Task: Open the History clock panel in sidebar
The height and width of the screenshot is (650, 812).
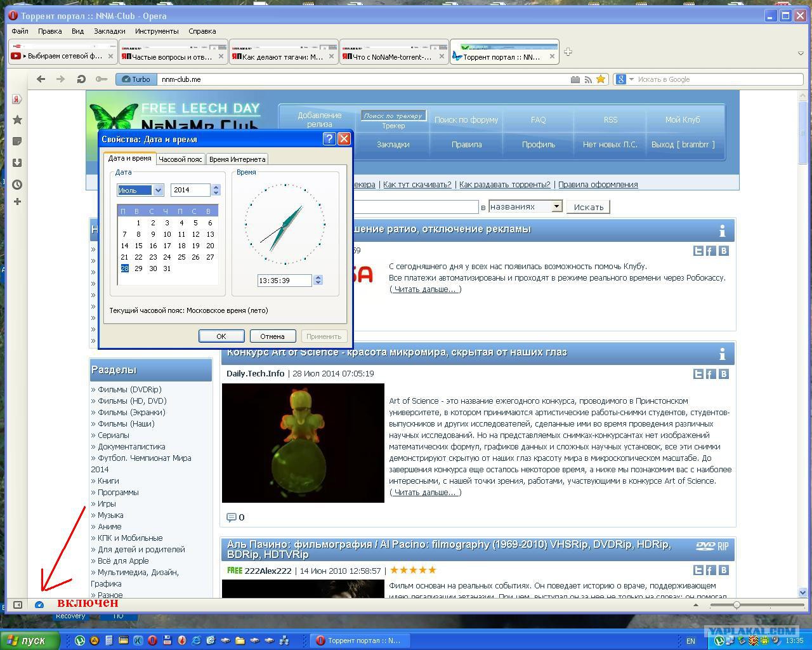Action: 17,185
